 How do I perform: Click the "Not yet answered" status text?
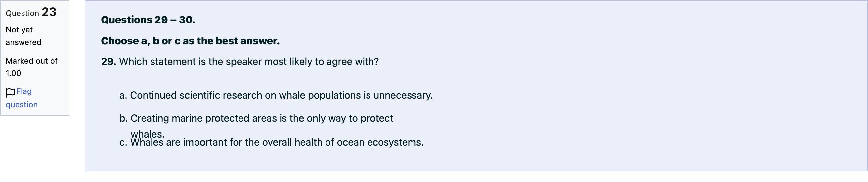23,36
